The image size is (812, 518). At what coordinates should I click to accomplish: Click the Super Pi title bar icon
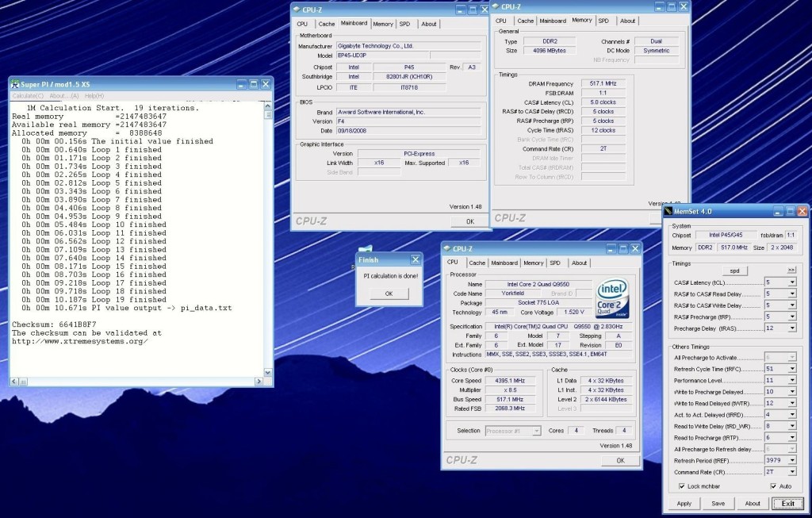coord(15,84)
